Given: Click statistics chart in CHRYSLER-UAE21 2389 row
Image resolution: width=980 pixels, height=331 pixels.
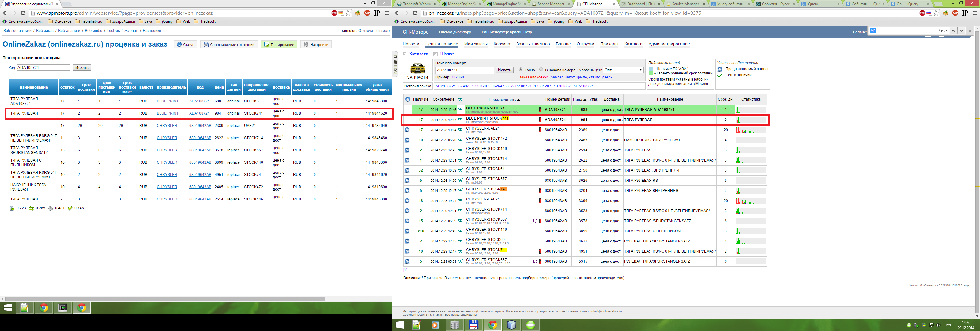Looking at the screenshot, I should 751,130.
